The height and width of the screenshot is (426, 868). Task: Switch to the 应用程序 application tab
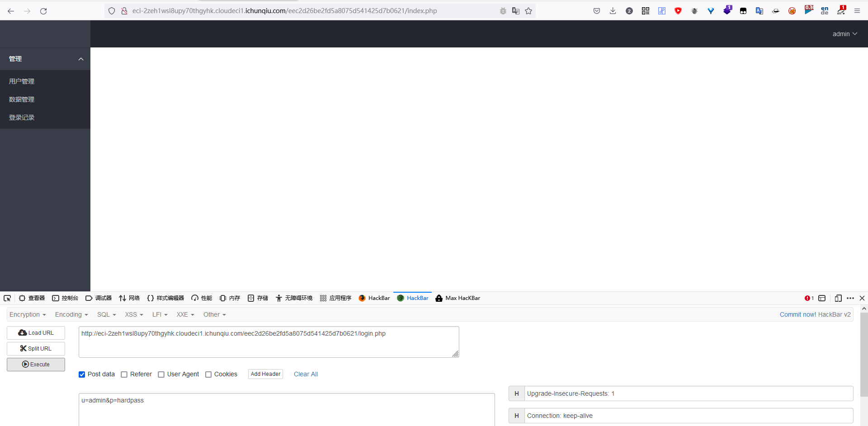tap(335, 298)
